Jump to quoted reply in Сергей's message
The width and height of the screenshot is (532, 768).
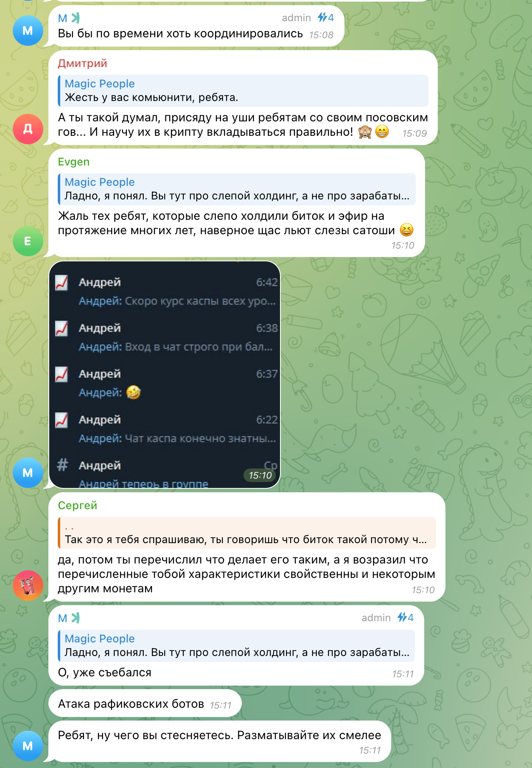(x=247, y=533)
